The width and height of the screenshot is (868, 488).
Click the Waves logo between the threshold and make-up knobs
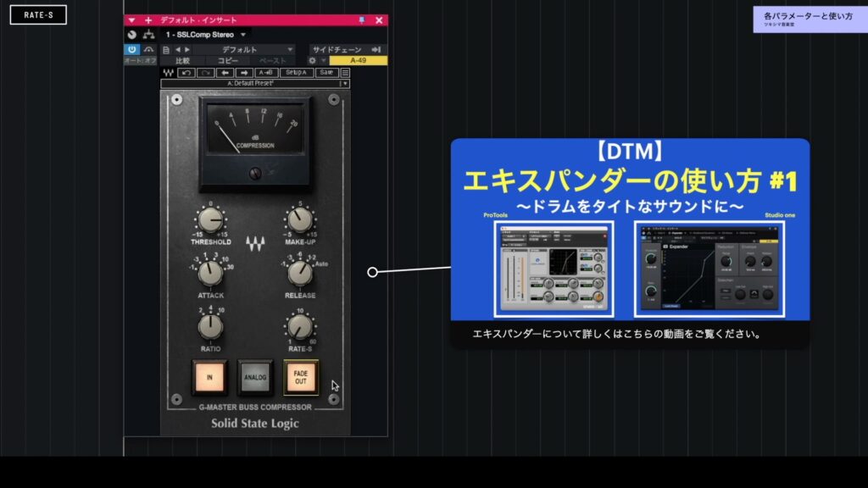[x=255, y=243]
